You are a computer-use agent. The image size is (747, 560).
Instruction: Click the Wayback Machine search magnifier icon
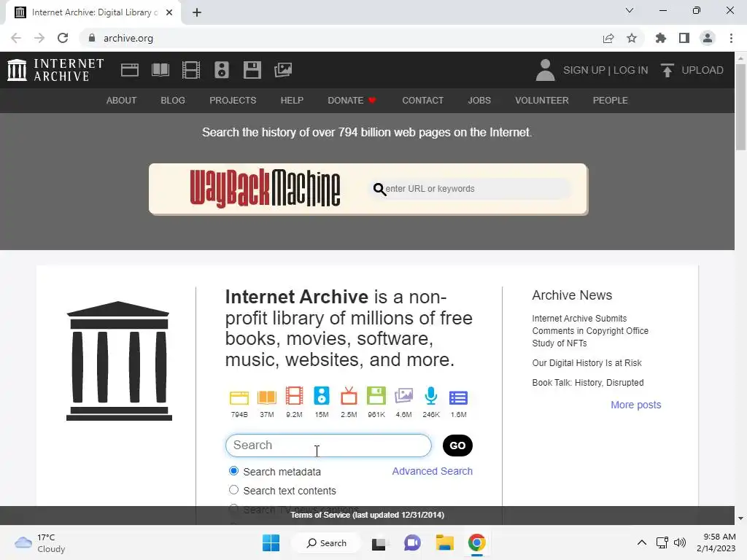[x=379, y=189]
